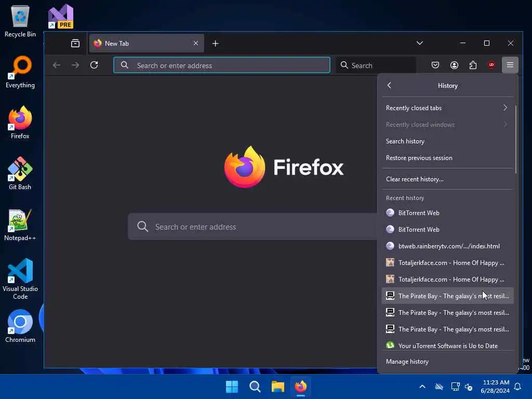This screenshot has height=399, width=532.
Task: Click the address bar magnifier icon
Action: coord(125,65)
